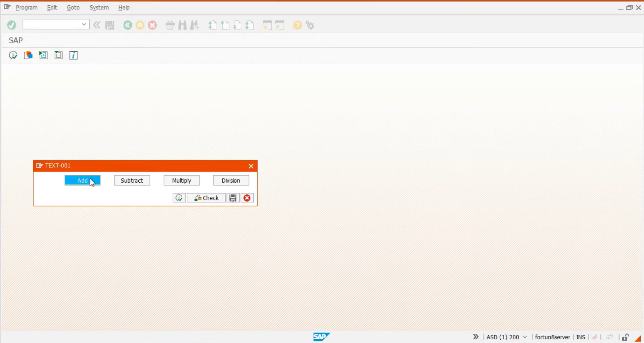Click the Find Next binoculars-plus icon
Screen dimensions: 644x343
(195, 25)
